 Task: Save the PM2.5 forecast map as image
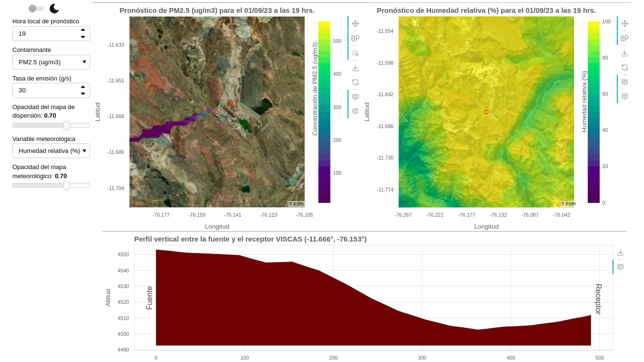[x=355, y=68]
